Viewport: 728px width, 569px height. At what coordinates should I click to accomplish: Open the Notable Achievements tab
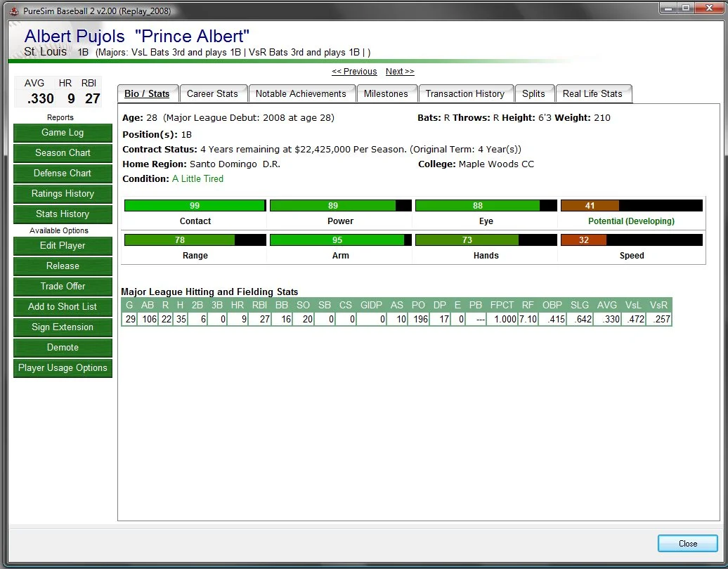click(301, 93)
